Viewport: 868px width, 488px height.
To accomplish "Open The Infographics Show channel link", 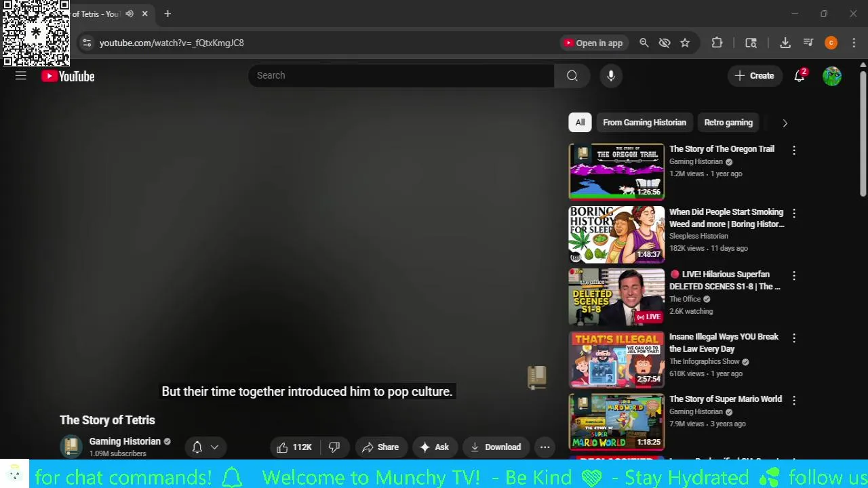I will point(705,361).
